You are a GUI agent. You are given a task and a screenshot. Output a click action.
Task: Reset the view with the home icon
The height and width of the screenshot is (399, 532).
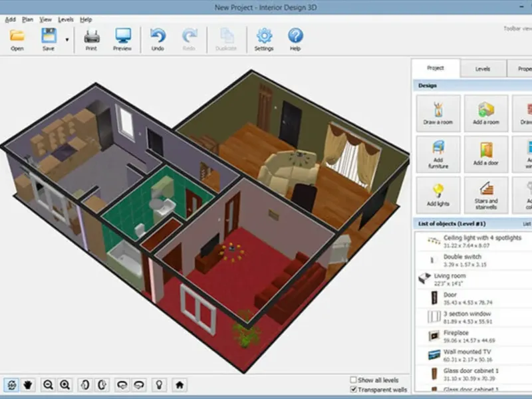click(180, 385)
